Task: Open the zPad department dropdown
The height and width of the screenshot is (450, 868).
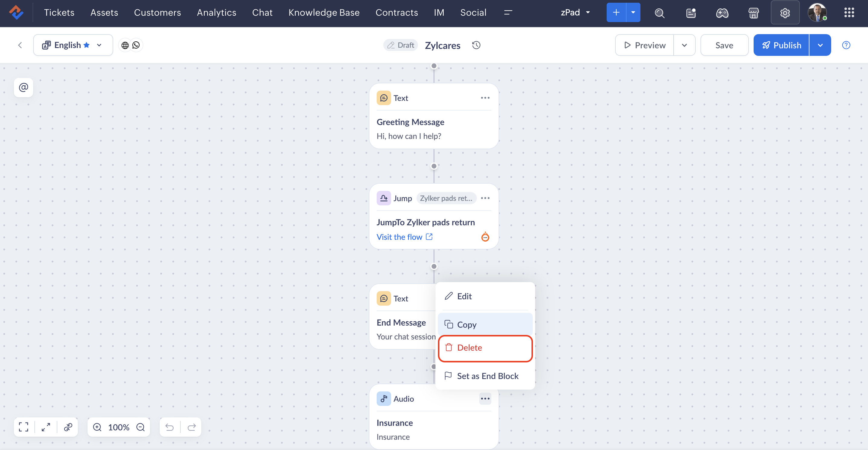Action: click(575, 12)
